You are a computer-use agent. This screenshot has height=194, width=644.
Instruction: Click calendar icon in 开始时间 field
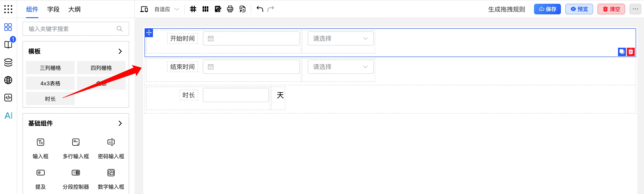(211, 39)
